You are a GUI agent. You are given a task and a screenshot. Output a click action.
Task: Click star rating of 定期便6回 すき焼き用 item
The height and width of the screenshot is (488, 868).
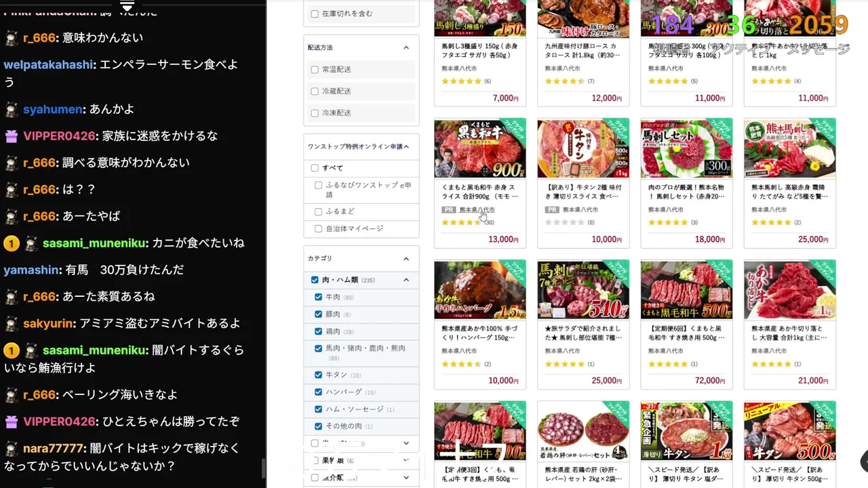[668, 364]
